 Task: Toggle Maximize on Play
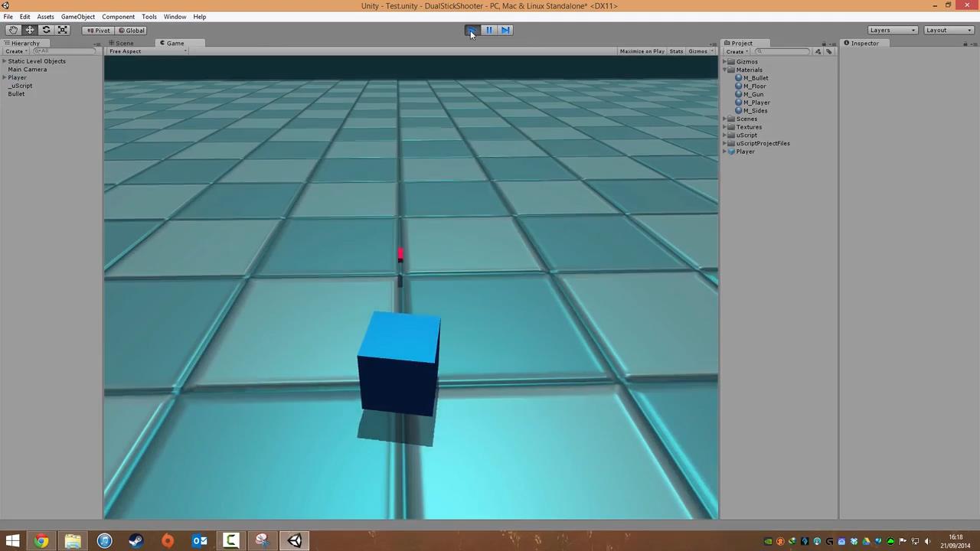pos(642,51)
